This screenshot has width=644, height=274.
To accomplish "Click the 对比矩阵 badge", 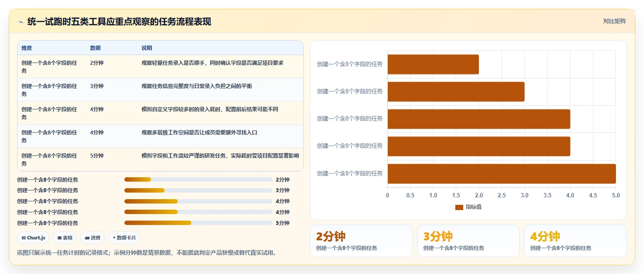I will [x=614, y=21].
